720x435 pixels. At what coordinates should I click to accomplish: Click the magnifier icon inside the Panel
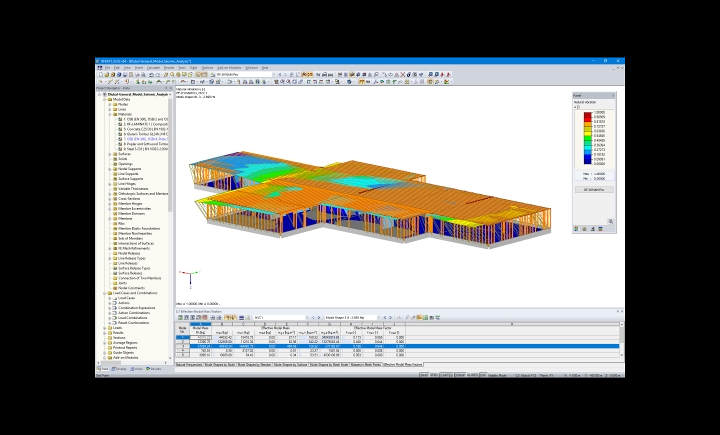pyautogui.click(x=611, y=221)
